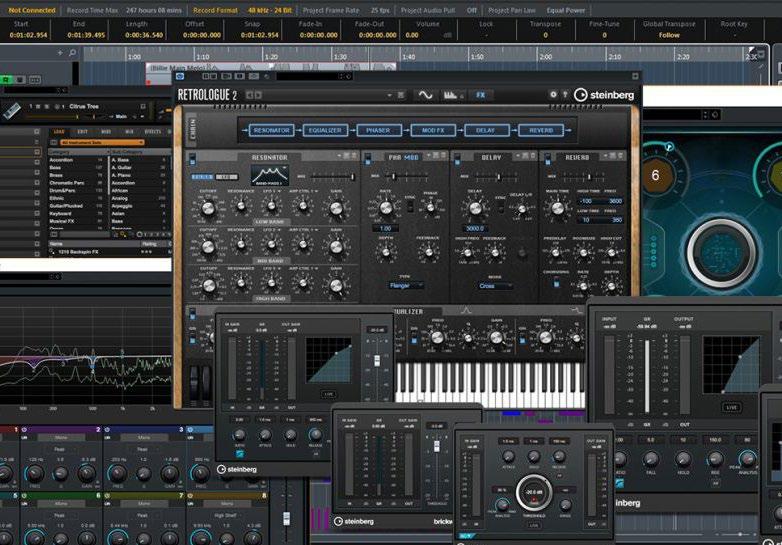Click the Low Band Cutoff knob in Resonator
Viewport: 782px width, 545px height.
pyautogui.click(x=208, y=207)
